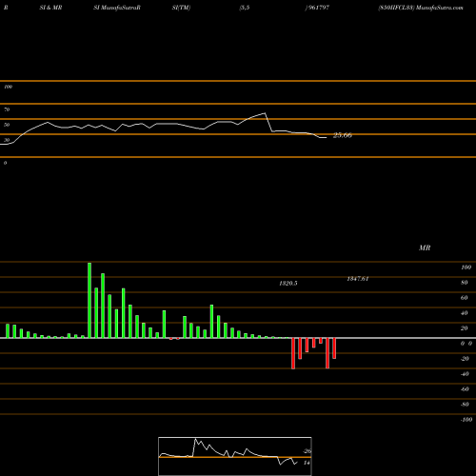The image size is (476, 476).
Task: Click the MR axis label 80
Action: click(464, 283)
